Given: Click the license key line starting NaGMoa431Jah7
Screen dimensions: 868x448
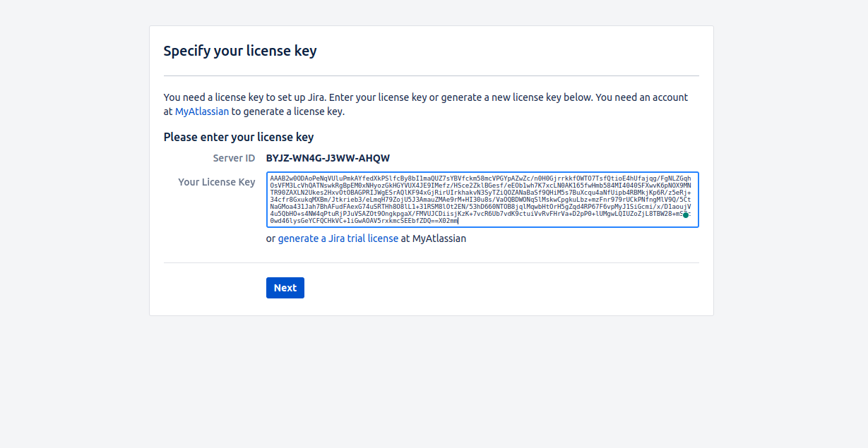Looking at the screenshot, I should [x=480, y=207].
